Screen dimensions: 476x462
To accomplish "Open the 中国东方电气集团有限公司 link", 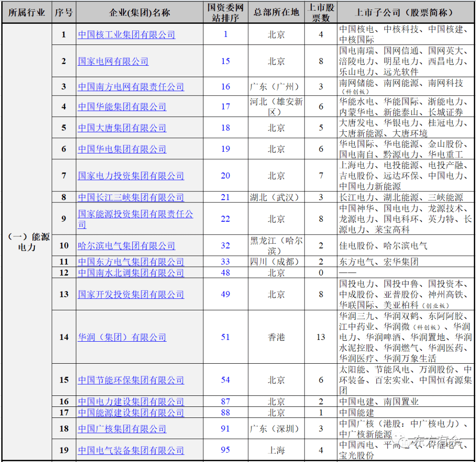I will (x=131, y=262).
